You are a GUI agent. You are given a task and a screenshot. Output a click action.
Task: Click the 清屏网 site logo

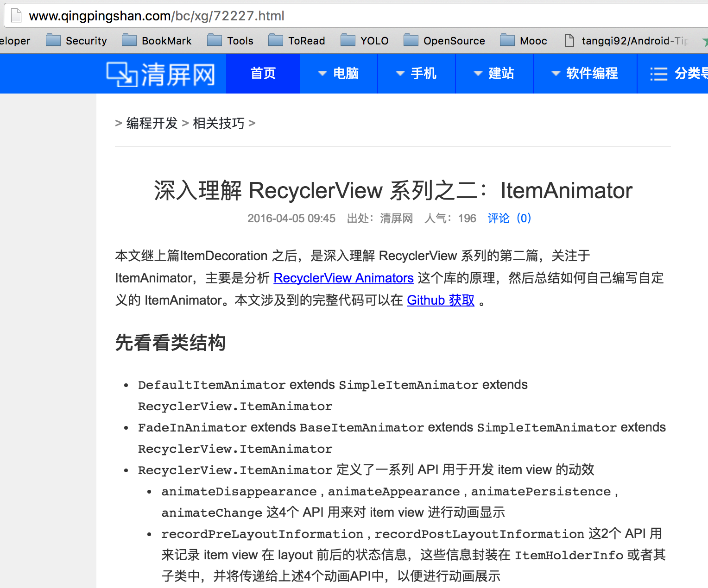(x=161, y=74)
